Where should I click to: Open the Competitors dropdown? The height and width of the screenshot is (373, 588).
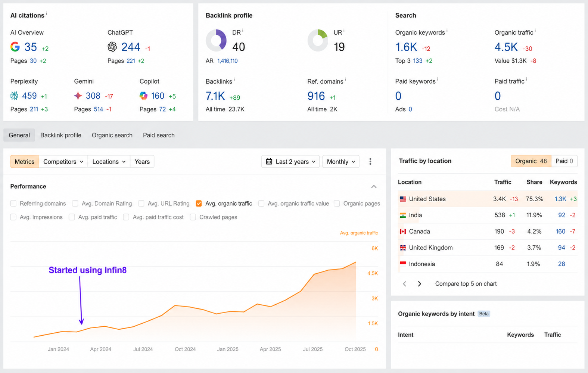click(x=63, y=162)
